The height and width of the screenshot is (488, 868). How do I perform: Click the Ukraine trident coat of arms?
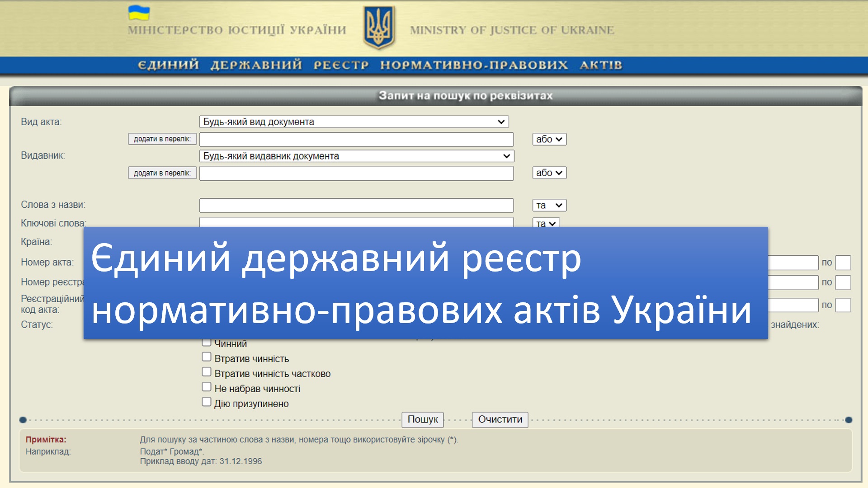coord(379,28)
